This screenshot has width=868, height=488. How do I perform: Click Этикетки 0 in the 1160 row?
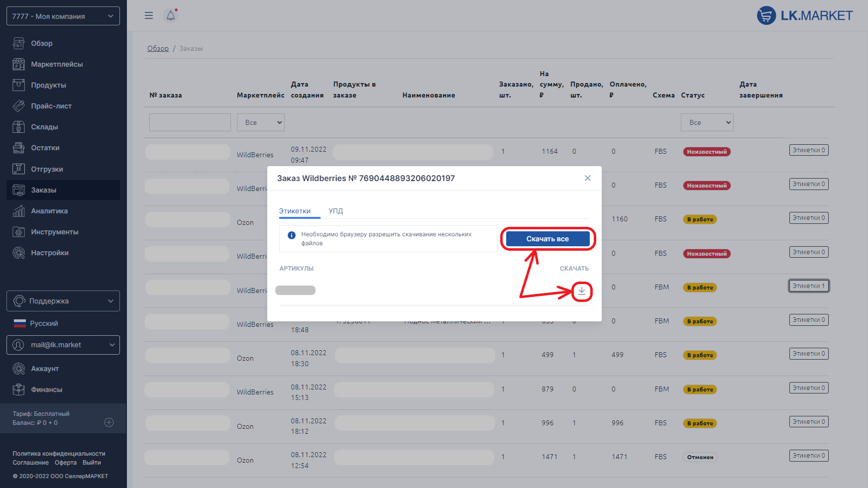pos(809,218)
